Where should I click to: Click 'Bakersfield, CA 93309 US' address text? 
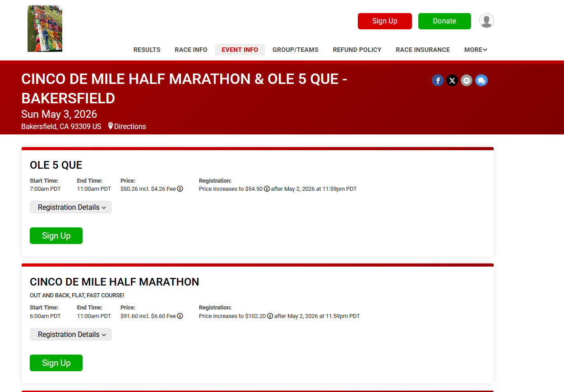pyautogui.click(x=61, y=126)
